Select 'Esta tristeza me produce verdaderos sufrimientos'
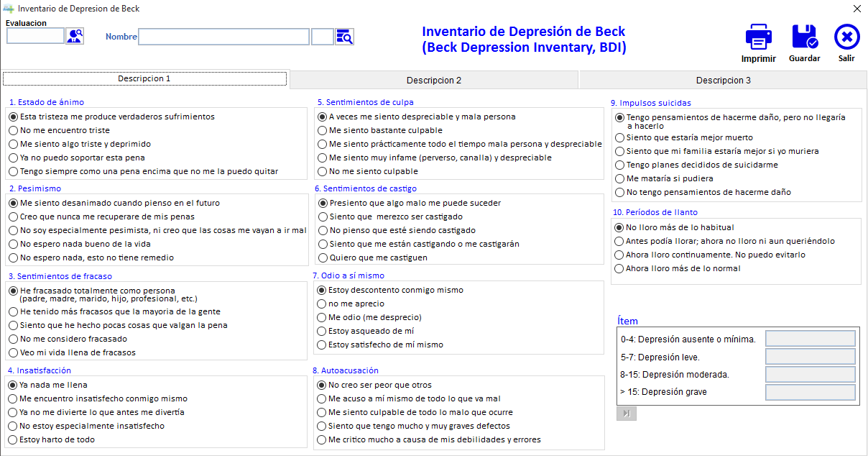This screenshot has width=868, height=456. click(111, 117)
